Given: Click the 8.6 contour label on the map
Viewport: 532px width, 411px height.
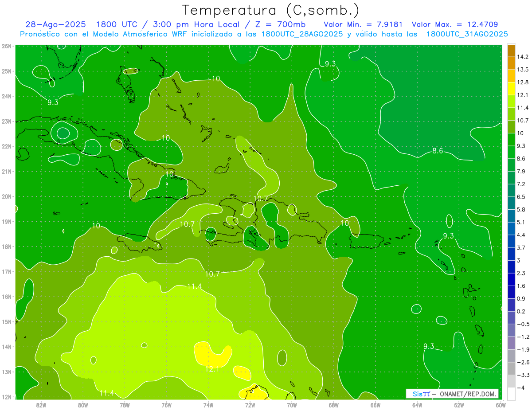Looking at the screenshot, I should click(438, 151).
